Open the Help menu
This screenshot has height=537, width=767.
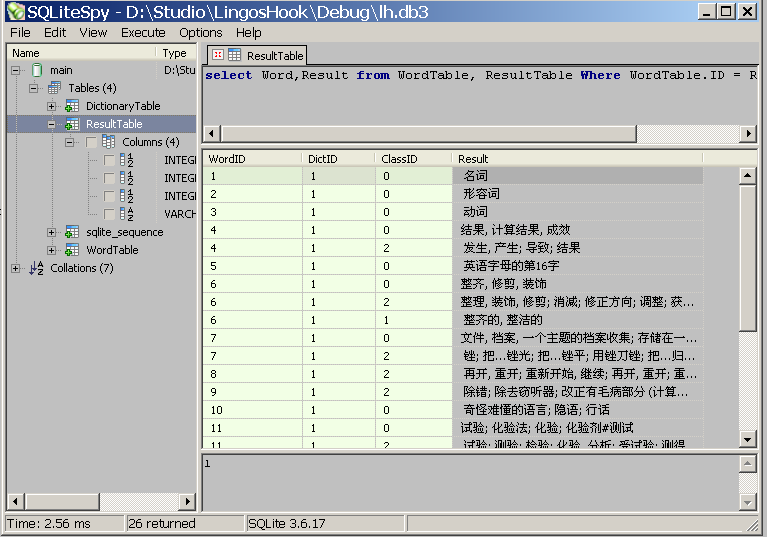click(x=248, y=33)
